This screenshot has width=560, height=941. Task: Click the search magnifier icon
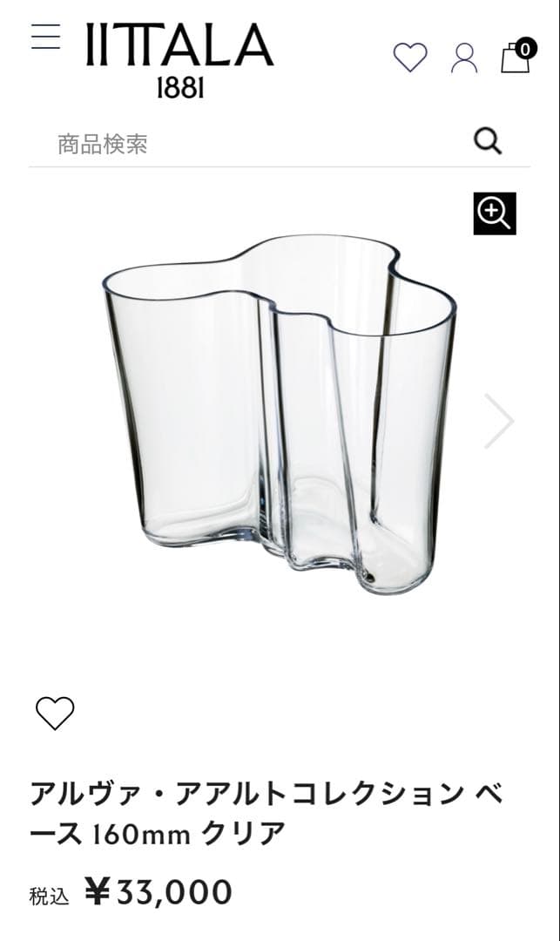coord(488,142)
